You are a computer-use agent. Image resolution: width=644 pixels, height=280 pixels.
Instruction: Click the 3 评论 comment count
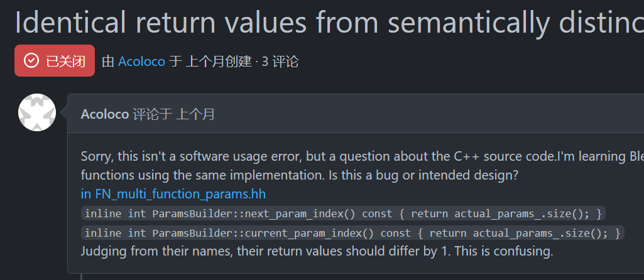(280, 61)
